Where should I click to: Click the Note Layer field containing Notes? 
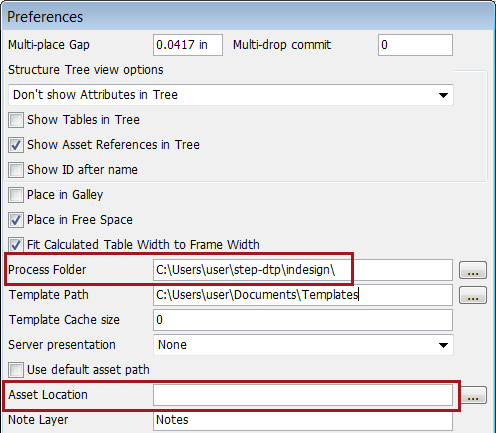click(303, 420)
